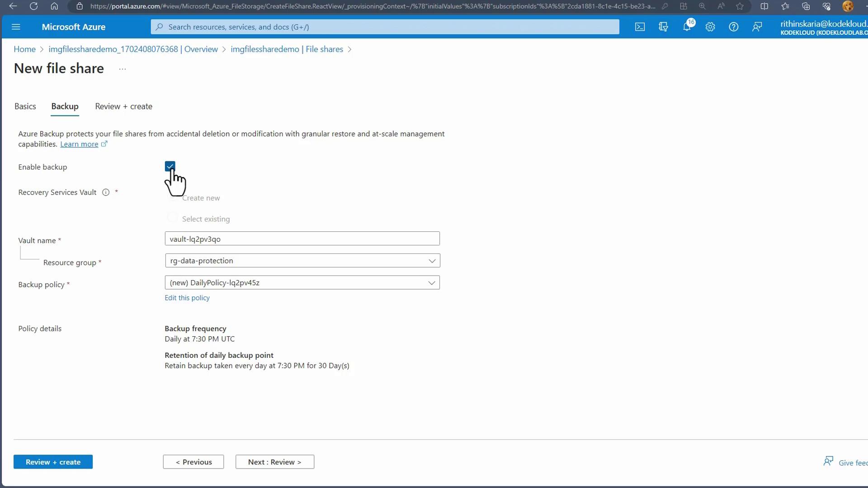This screenshot has width=868, height=488.
Task: Switch to the Review + create tab
Action: [123, 107]
